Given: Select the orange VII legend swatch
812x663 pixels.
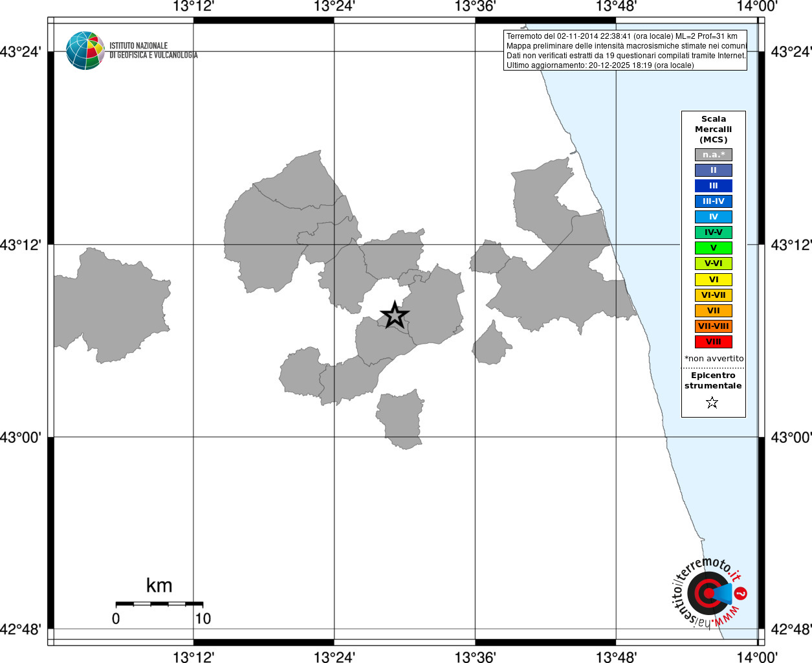Looking at the screenshot, I should pos(714,311).
